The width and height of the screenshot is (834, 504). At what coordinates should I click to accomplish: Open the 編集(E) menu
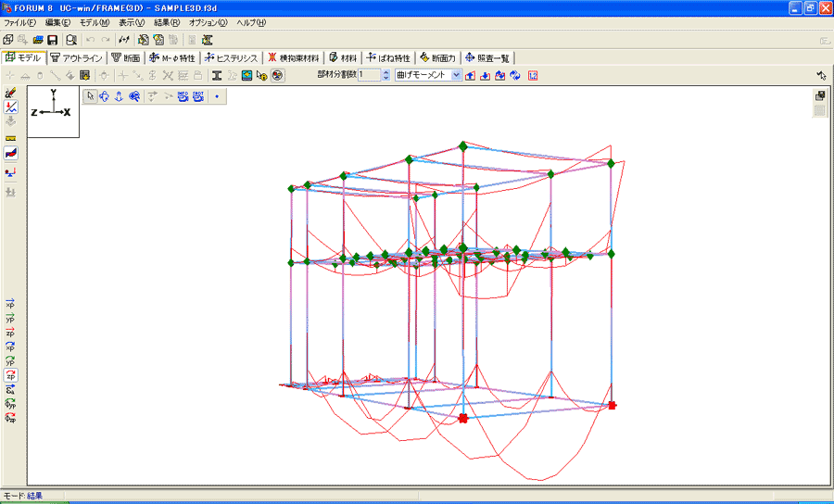[x=58, y=23]
